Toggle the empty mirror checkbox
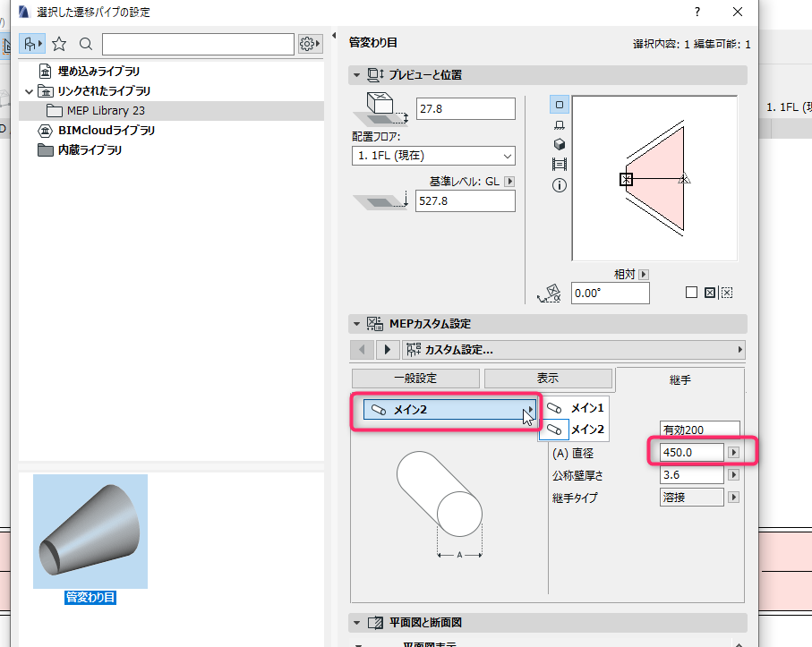This screenshot has width=812, height=647. tap(691, 293)
